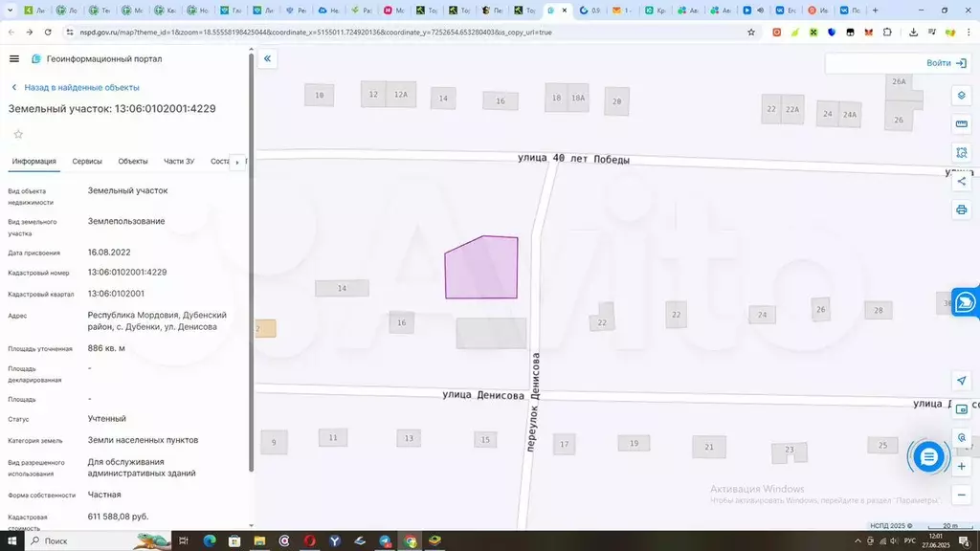The height and width of the screenshot is (551, 980).
Task: Open the side chat assistant widget
Action: coord(966,303)
